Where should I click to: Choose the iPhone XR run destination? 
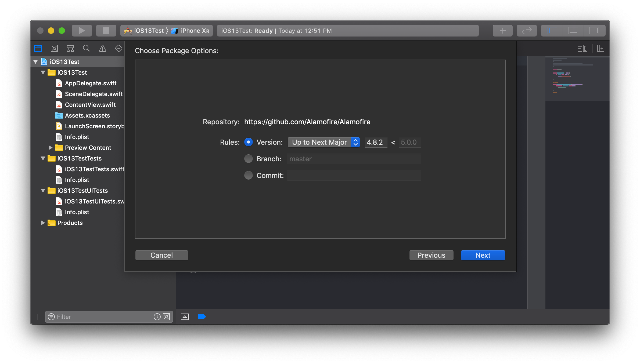click(190, 31)
